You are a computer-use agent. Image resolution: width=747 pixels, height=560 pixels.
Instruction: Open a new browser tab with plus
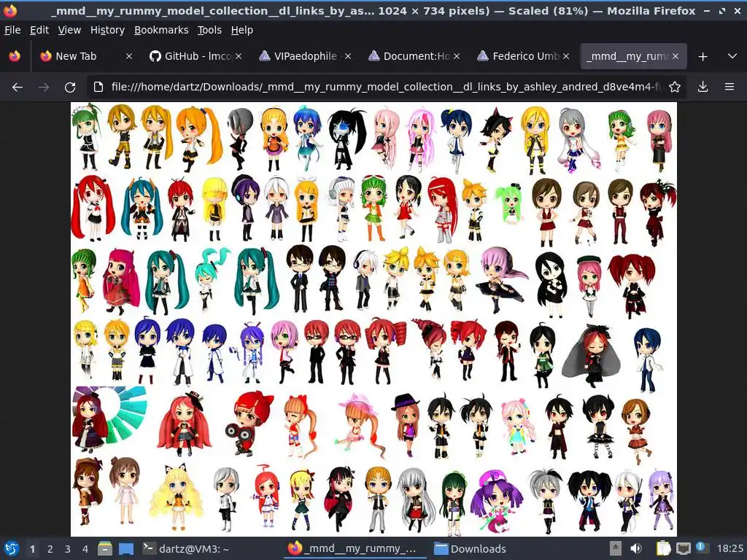tap(703, 57)
